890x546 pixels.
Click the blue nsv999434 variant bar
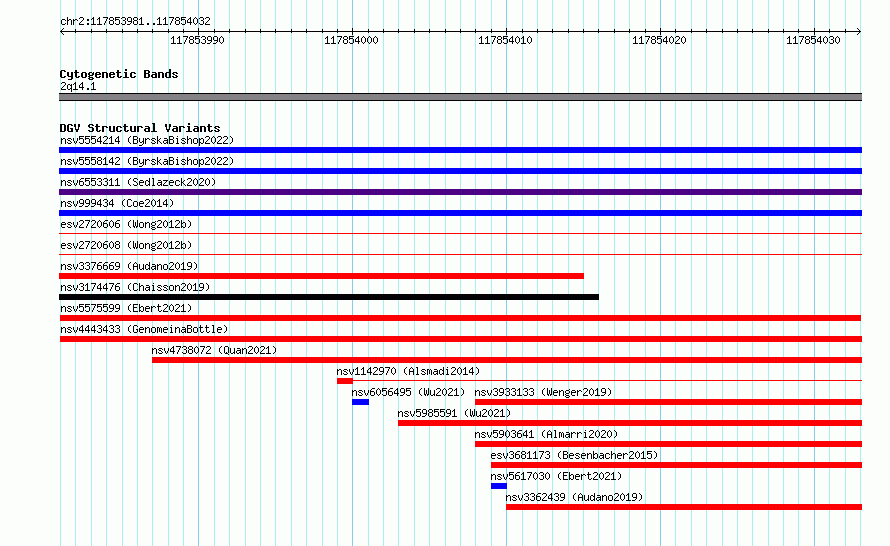[460, 213]
